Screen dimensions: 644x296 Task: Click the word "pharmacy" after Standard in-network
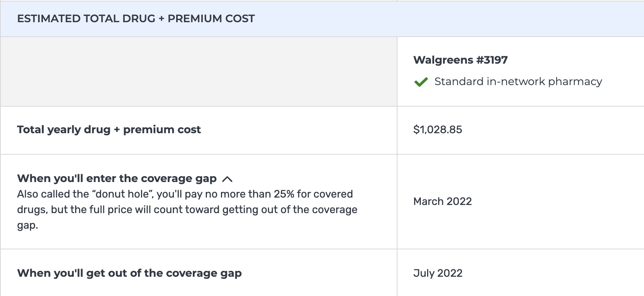(x=575, y=81)
